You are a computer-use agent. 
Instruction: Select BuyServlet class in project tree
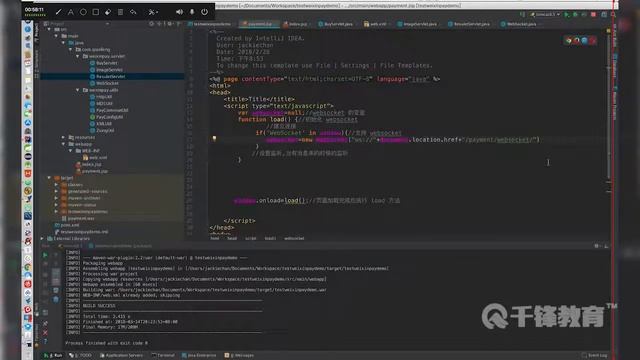pyautogui.click(x=104, y=63)
